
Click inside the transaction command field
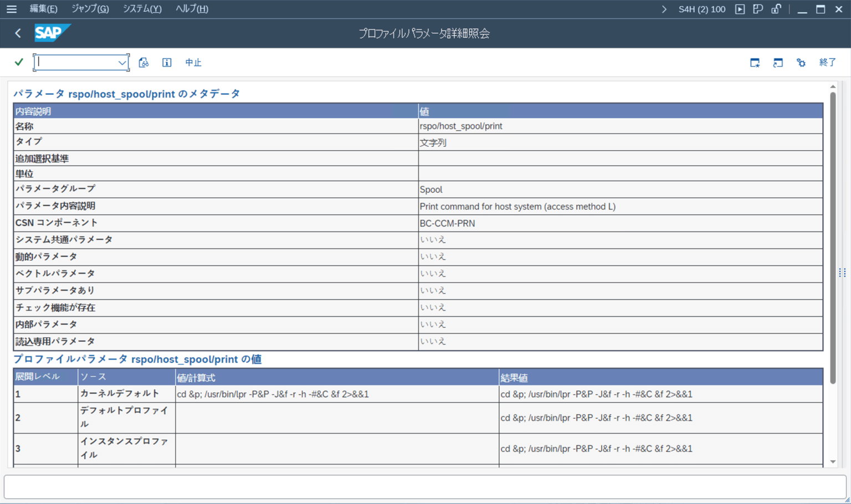[78, 62]
